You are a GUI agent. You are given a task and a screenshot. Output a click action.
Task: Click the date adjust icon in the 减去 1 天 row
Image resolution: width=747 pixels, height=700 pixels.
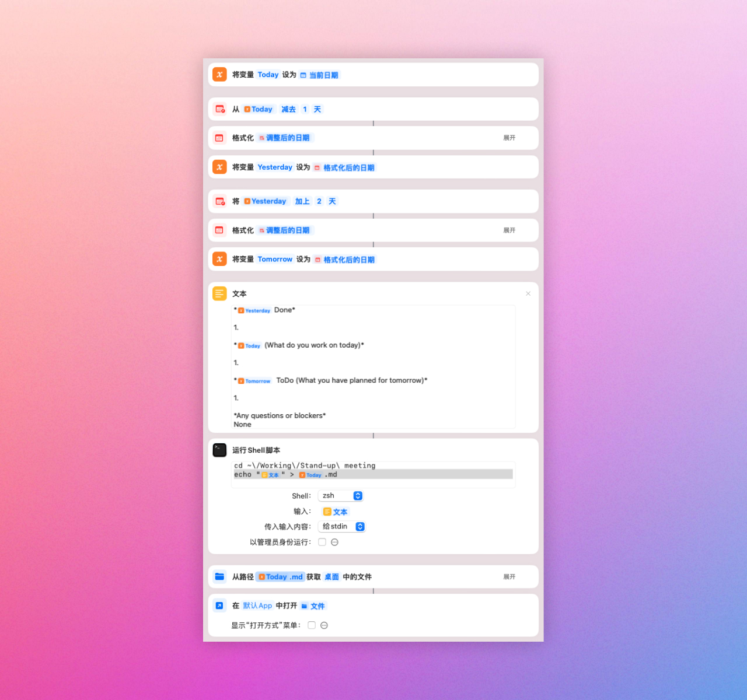click(x=219, y=109)
